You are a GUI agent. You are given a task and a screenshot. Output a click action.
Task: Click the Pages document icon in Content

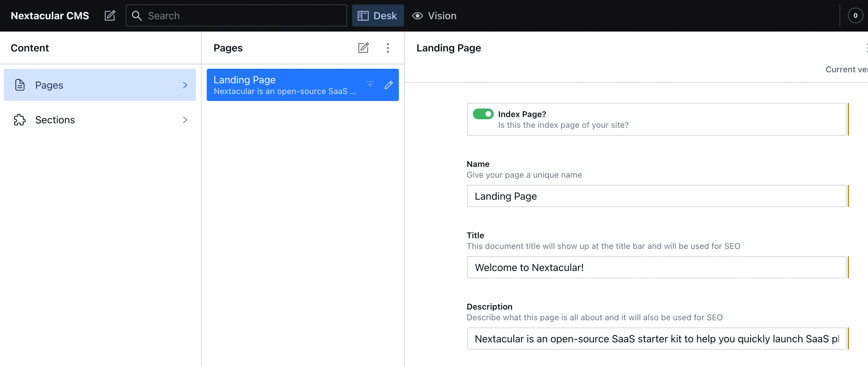20,85
